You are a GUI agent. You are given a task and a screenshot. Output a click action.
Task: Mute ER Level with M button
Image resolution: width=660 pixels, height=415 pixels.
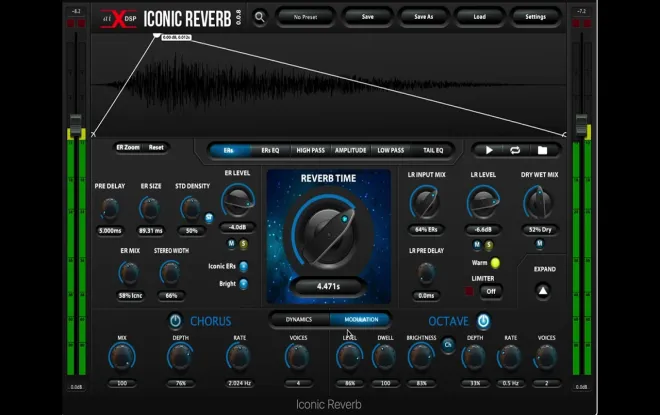(x=231, y=243)
